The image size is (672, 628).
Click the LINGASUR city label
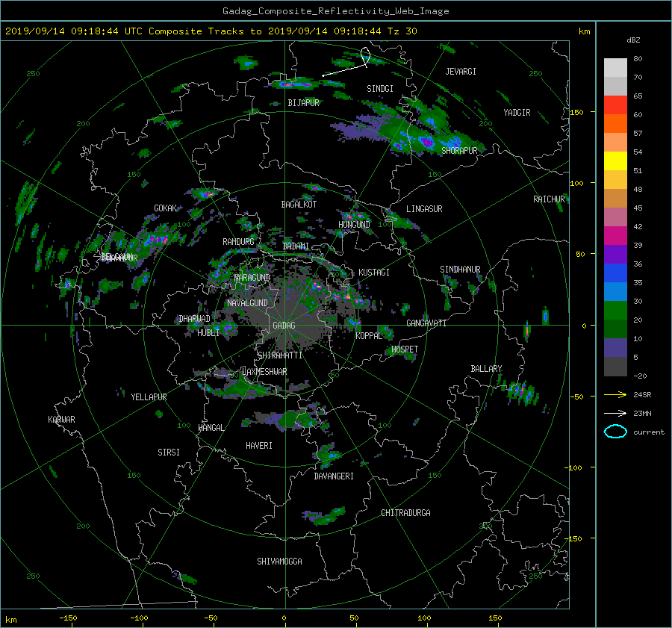coord(424,209)
